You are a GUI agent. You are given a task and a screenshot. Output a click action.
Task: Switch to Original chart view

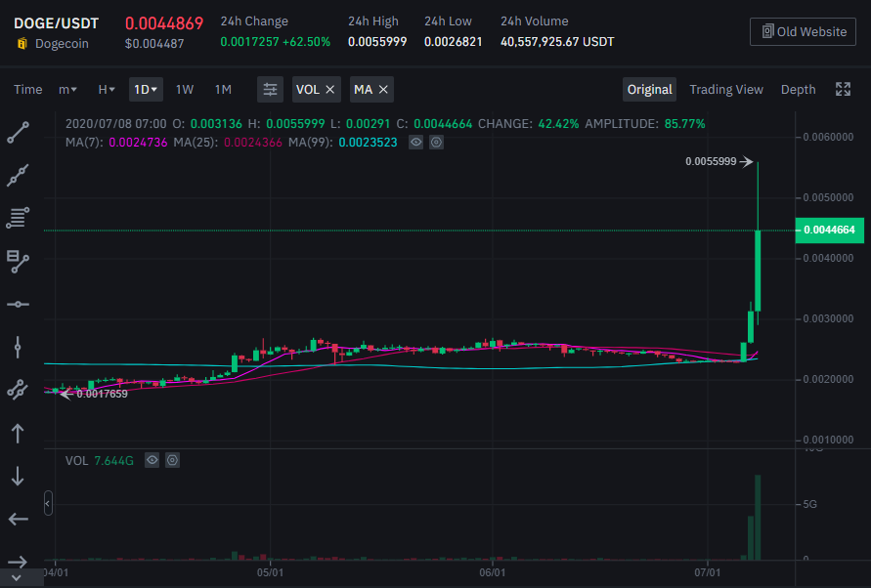tap(649, 90)
